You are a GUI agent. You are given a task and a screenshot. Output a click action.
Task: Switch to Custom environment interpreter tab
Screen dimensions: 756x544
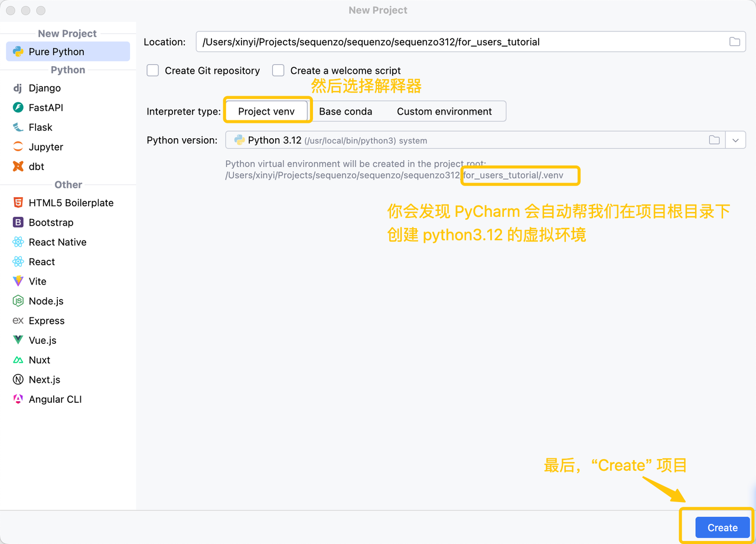point(447,111)
